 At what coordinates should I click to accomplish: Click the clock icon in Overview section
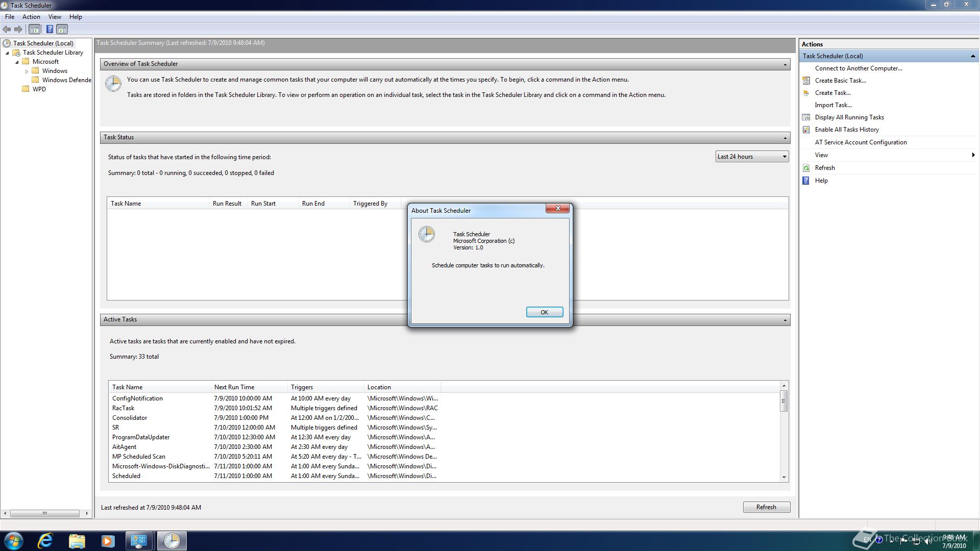click(x=113, y=84)
